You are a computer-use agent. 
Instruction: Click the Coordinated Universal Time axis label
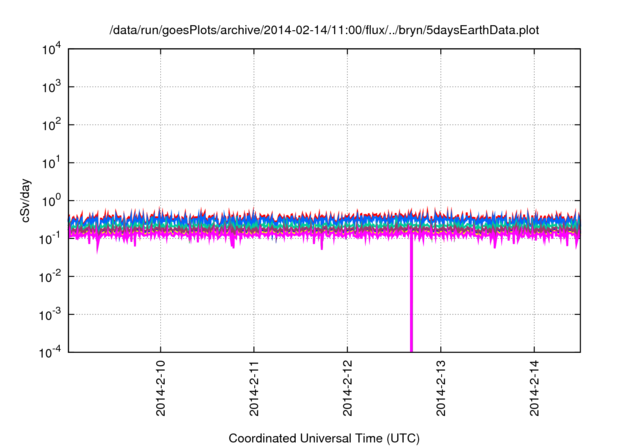pyautogui.click(x=325, y=438)
